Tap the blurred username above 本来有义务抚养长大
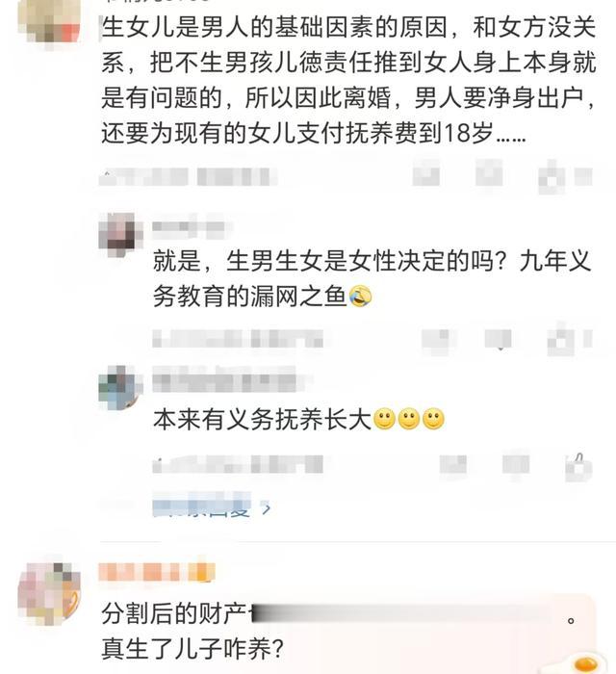Viewport: 616px width, 674px height. (x=231, y=380)
